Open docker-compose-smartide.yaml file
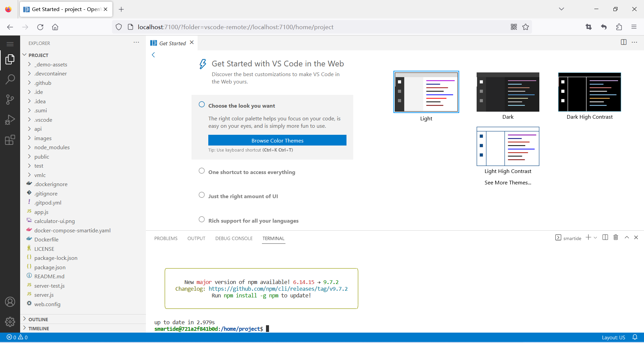 83,230
